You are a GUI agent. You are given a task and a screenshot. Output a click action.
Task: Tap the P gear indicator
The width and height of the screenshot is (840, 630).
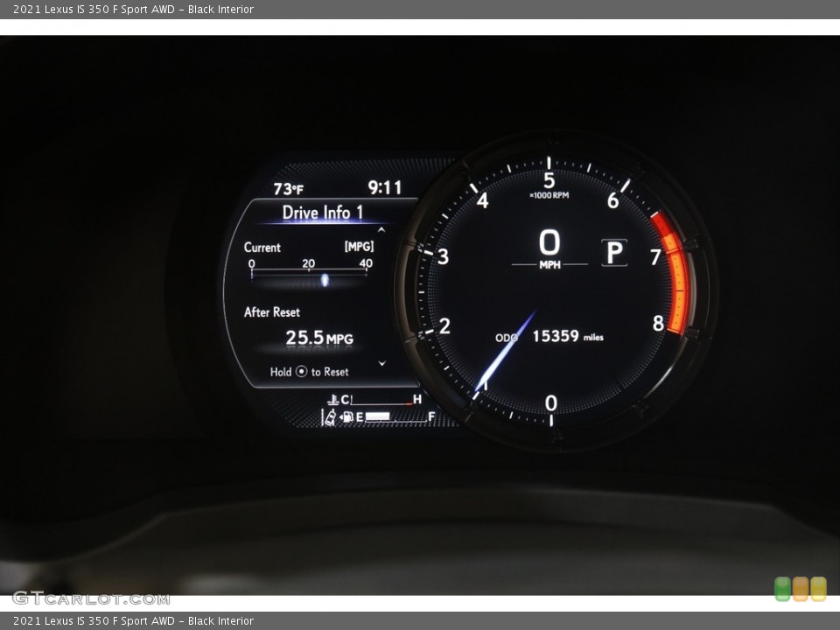[614, 252]
